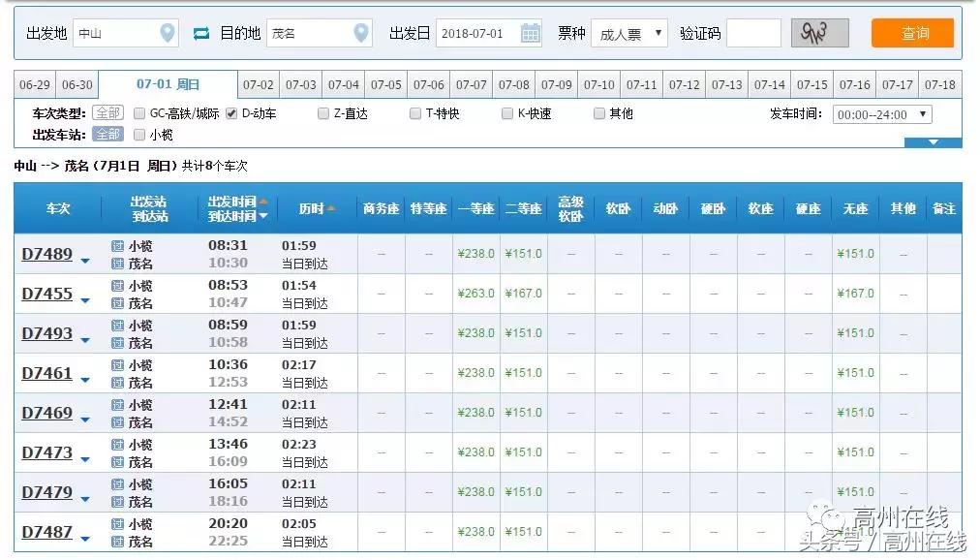The width and height of the screenshot is (980, 560).
Task: Enable the 其他 train type checkbox
Action: [x=598, y=113]
